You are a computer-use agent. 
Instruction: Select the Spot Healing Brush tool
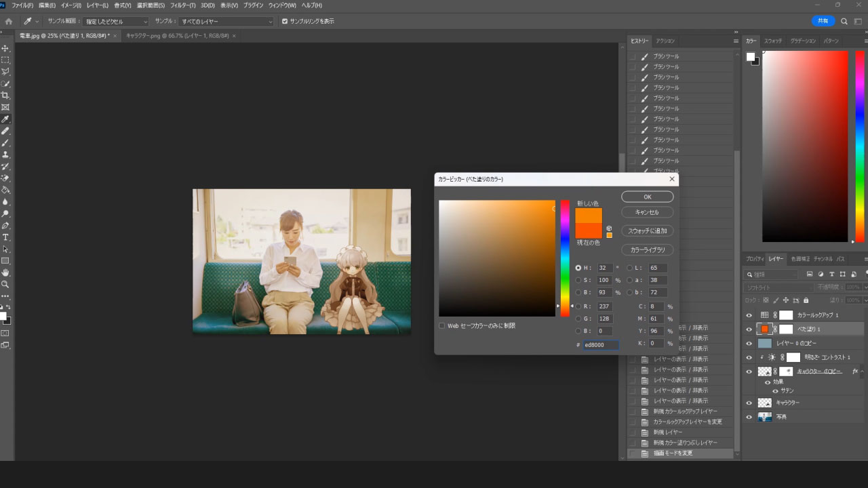point(5,131)
